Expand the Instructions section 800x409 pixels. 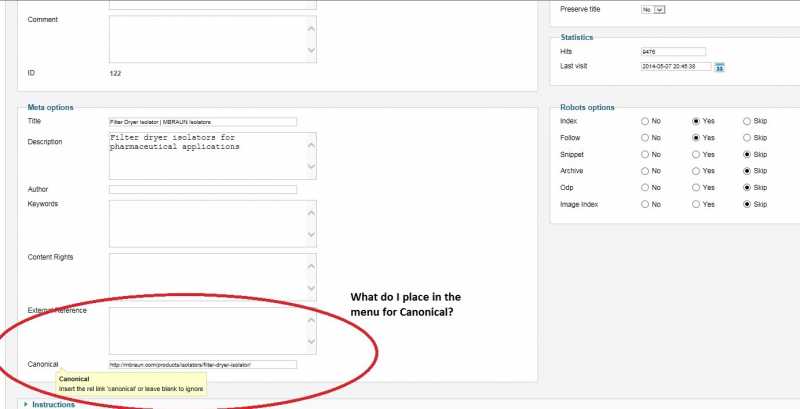[x=53, y=404]
